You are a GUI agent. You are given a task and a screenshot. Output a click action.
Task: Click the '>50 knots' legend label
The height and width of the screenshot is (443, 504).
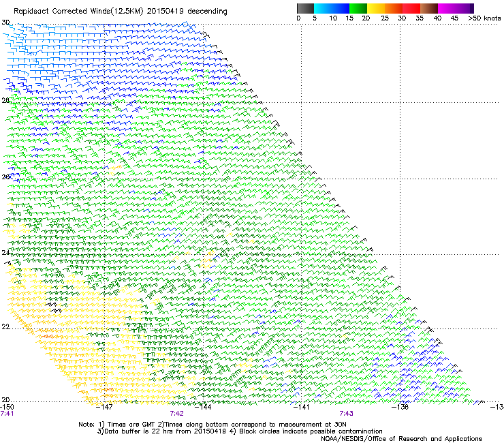tap(484, 18)
